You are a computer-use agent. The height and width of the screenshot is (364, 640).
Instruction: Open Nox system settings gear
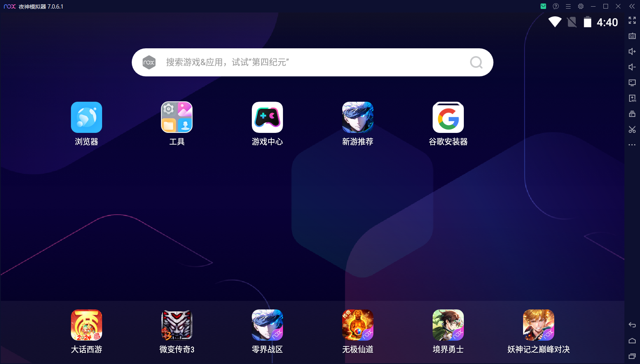[x=581, y=6]
